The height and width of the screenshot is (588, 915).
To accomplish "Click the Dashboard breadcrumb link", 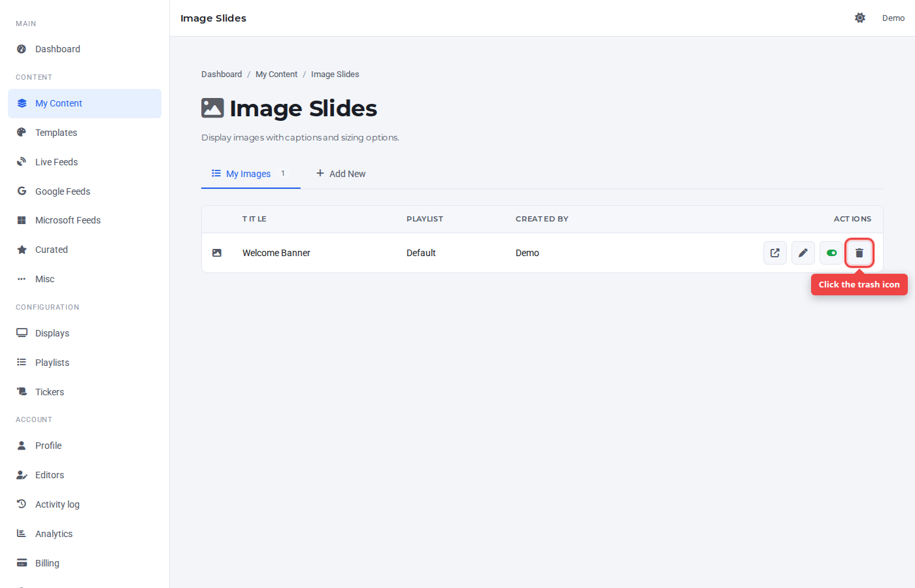I will [222, 74].
